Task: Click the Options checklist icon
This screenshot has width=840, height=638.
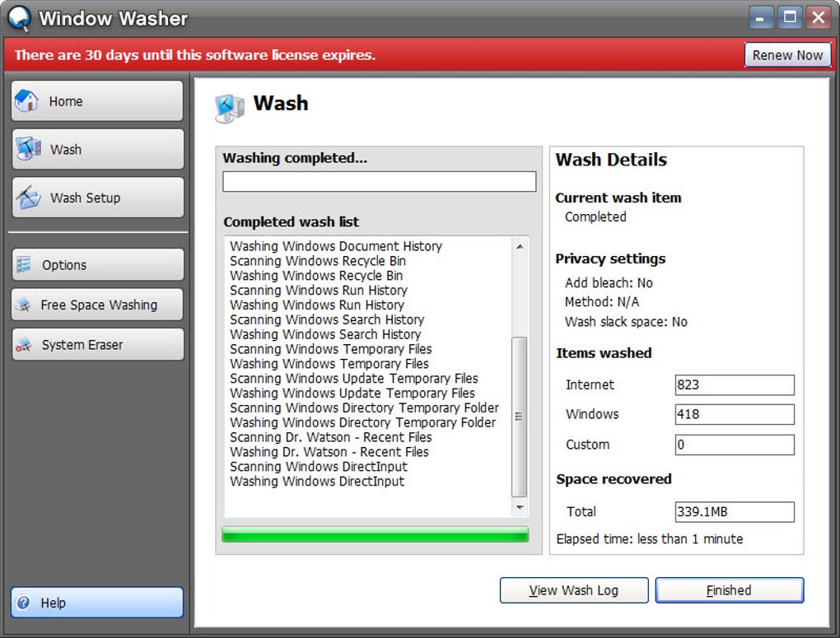Action: tap(24, 264)
